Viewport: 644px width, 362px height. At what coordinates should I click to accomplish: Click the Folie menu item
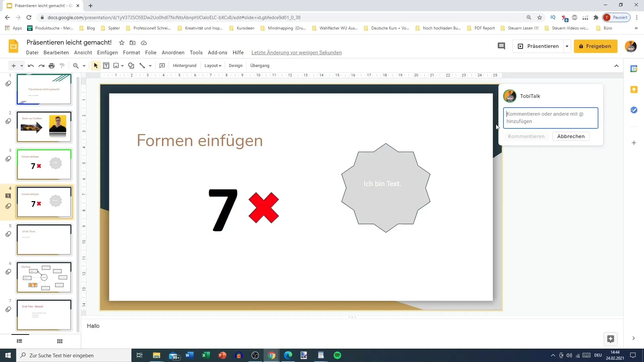point(150,52)
